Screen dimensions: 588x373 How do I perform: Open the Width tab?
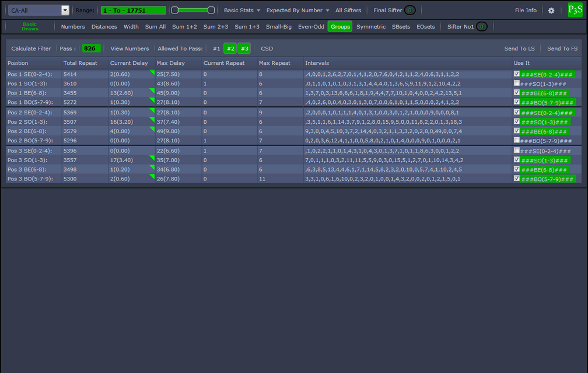point(131,27)
